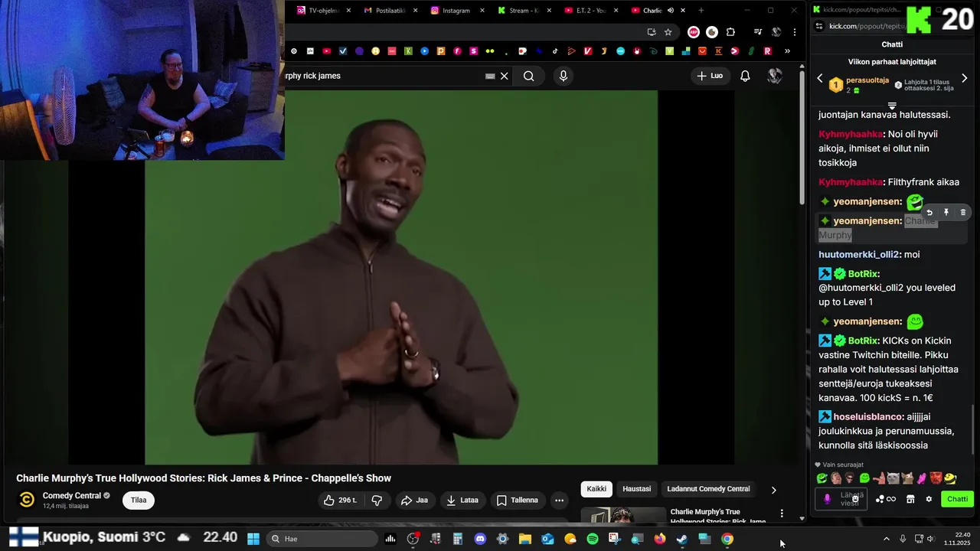Screen dimensions: 980x551
Task: Open the Chrome extensions puzzle menu
Action: click(x=730, y=32)
